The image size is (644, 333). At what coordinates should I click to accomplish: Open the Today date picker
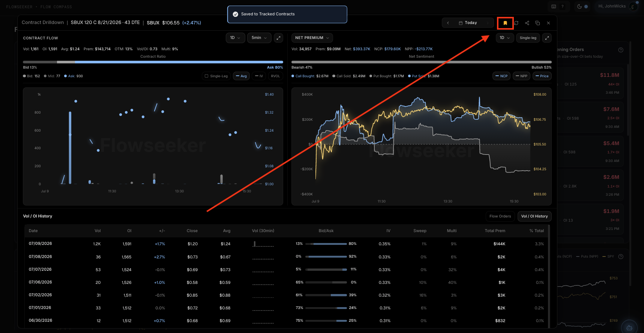pyautogui.click(x=468, y=23)
